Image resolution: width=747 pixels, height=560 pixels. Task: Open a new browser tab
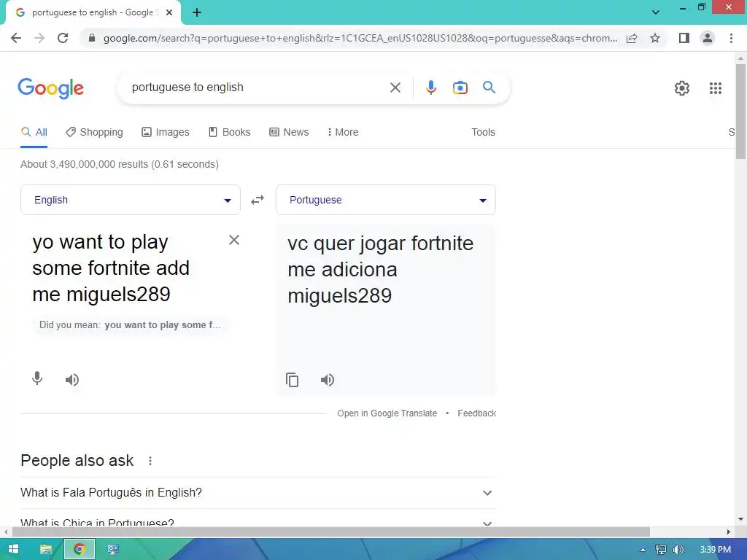(197, 13)
